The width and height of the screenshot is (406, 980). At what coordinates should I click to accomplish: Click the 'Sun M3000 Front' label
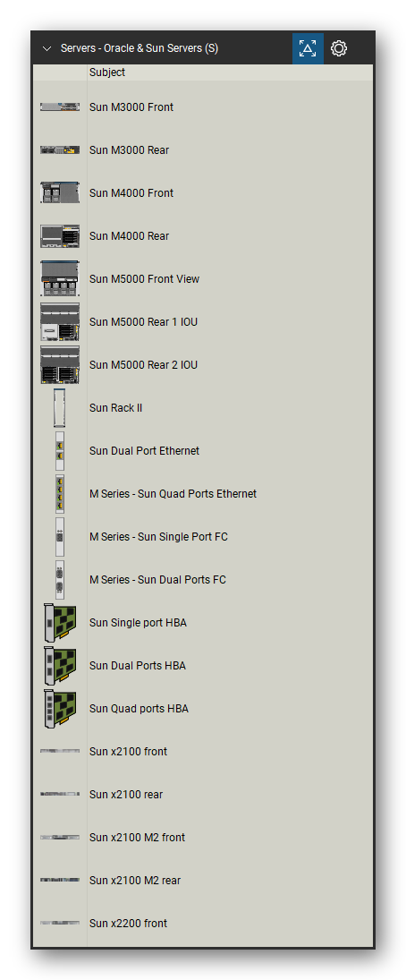click(131, 107)
